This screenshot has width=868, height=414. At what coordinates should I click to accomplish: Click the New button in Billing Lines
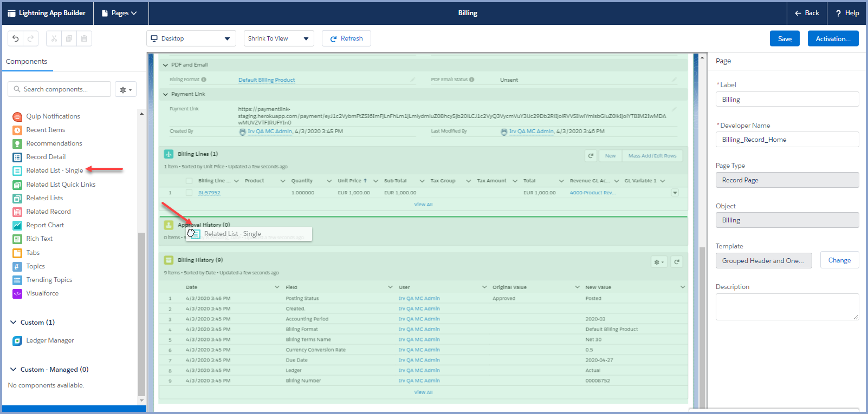(x=610, y=156)
